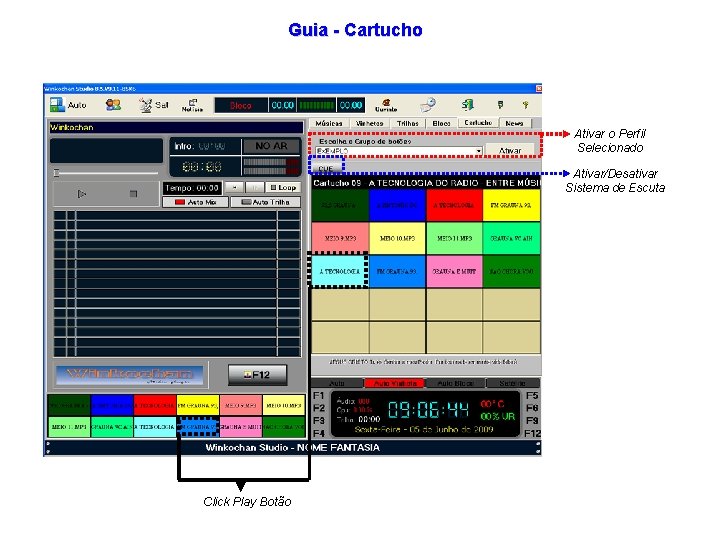Click the Bloco display in the toolbar
720x540 pixels.
click(x=241, y=105)
